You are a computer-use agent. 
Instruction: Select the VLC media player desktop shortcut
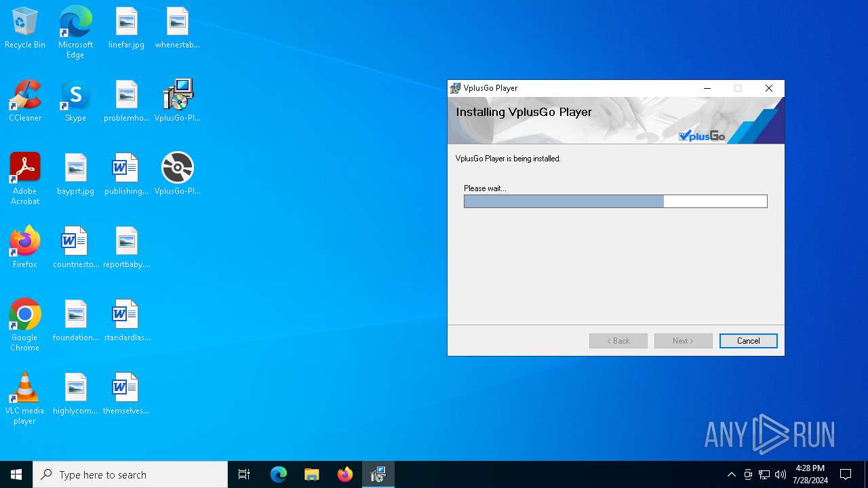pyautogui.click(x=25, y=399)
